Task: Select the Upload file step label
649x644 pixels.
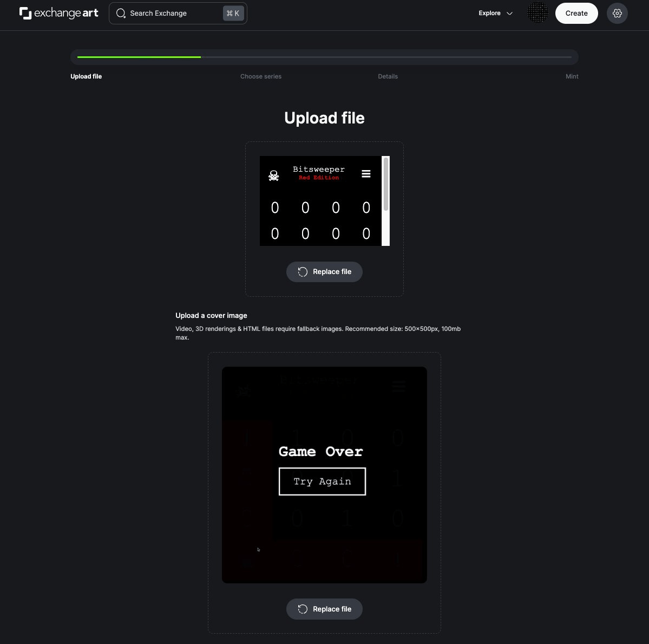Action: 86,76
